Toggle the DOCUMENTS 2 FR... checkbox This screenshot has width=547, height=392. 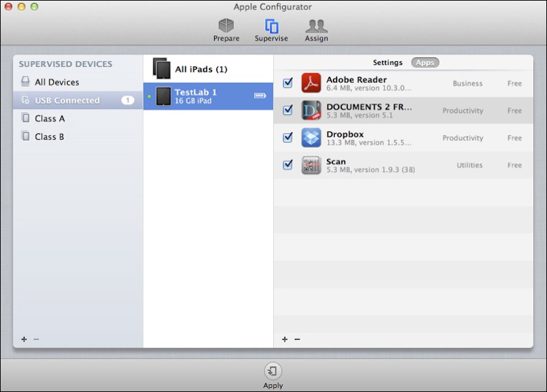[288, 110]
